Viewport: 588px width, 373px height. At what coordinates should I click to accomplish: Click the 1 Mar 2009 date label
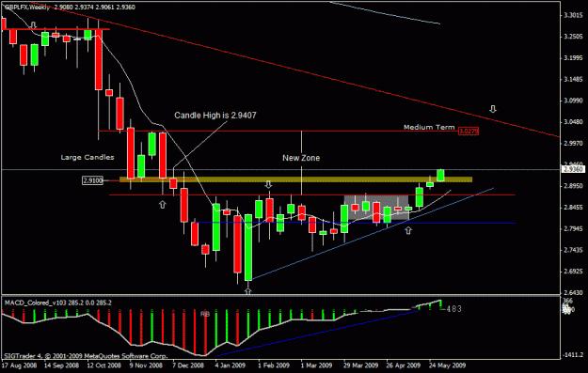pos(317,365)
